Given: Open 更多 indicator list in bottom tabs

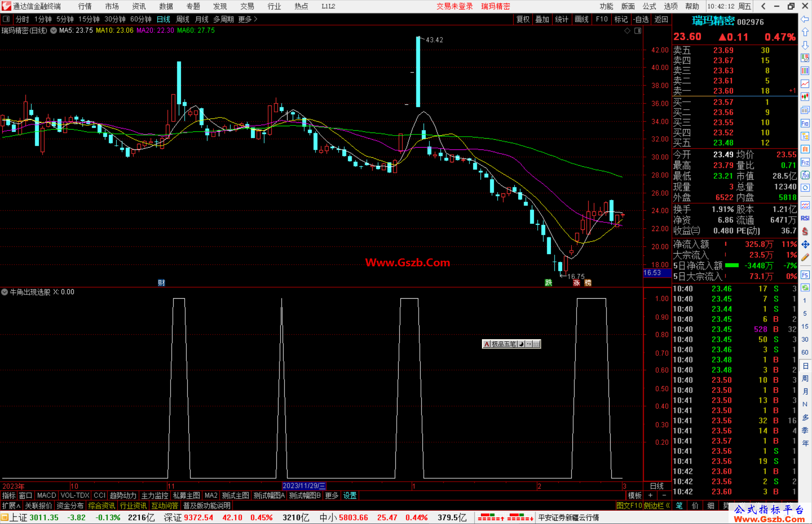Looking at the screenshot, I should coord(332,495).
